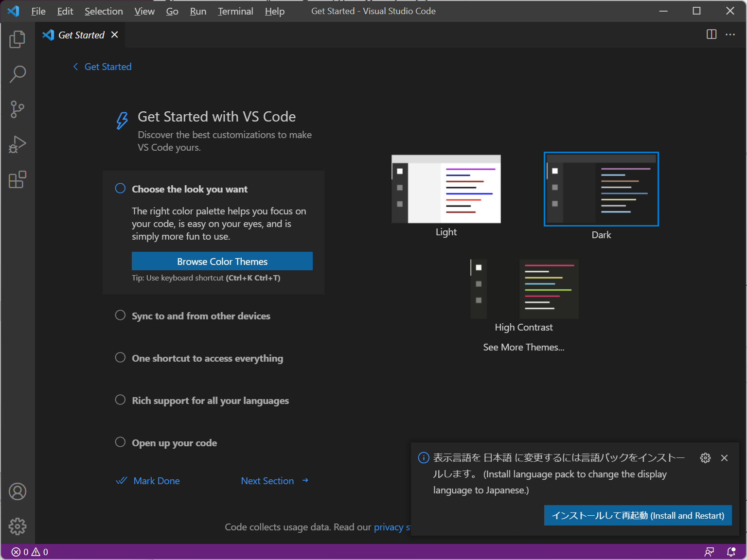Click the Choose the look you want heading

click(x=190, y=189)
